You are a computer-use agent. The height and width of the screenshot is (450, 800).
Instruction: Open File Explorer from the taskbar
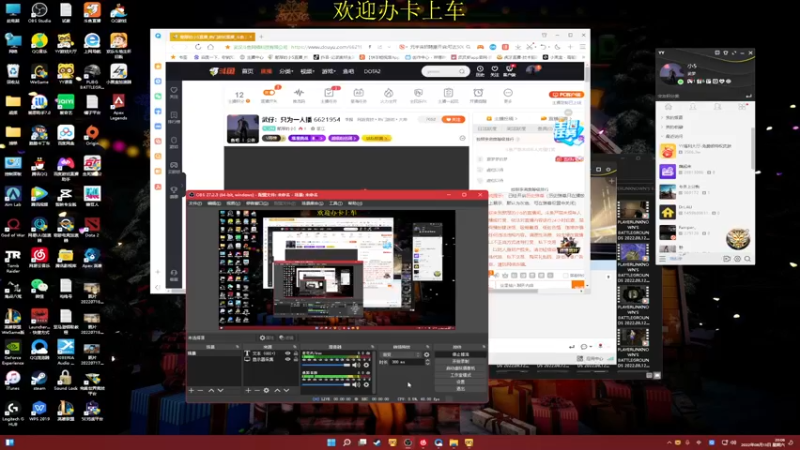(454, 442)
